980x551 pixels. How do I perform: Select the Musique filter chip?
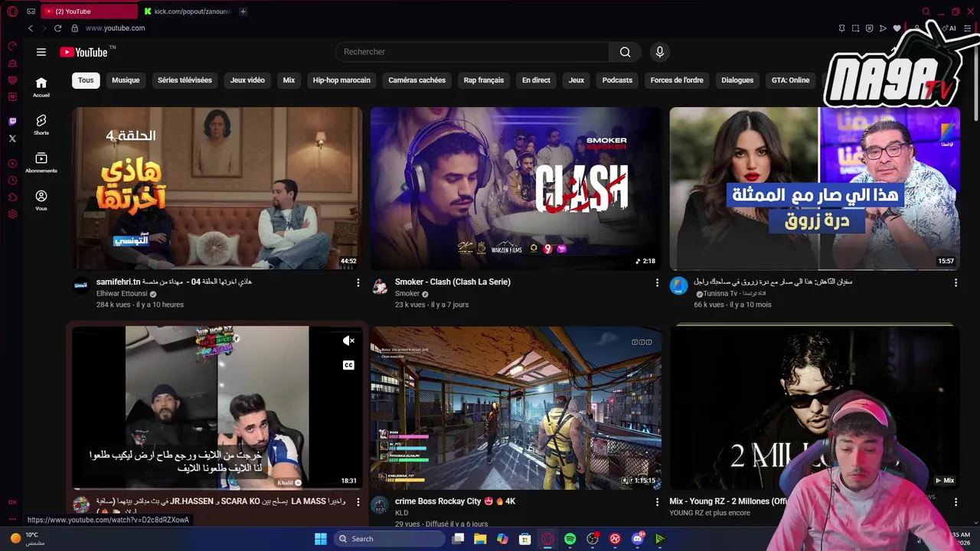(126, 80)
